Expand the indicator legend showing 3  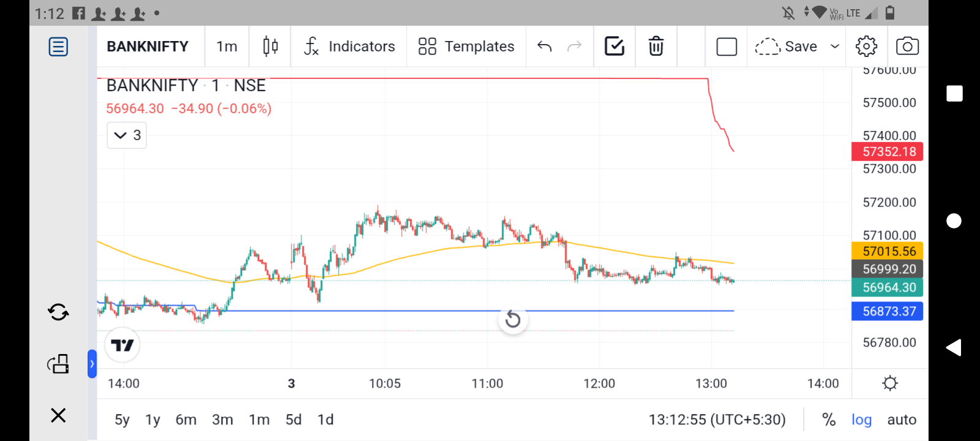127,135
